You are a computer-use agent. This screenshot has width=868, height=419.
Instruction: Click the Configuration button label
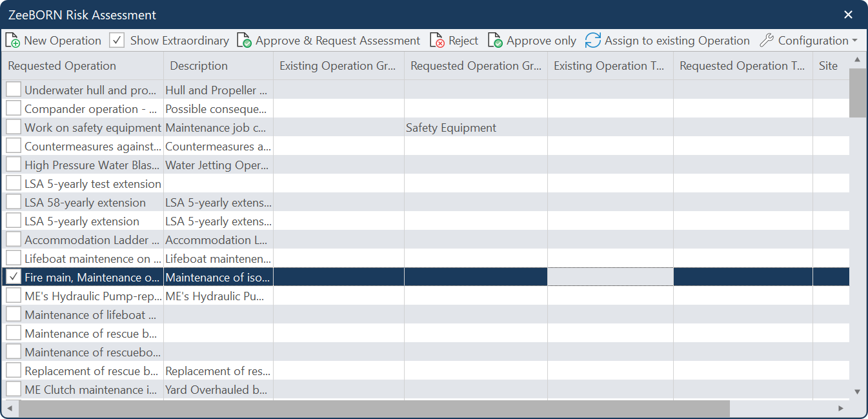[813, 41]
